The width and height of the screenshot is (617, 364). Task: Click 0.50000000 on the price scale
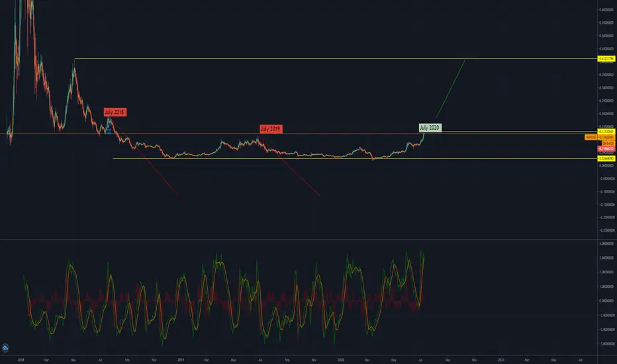pos(606,36)
